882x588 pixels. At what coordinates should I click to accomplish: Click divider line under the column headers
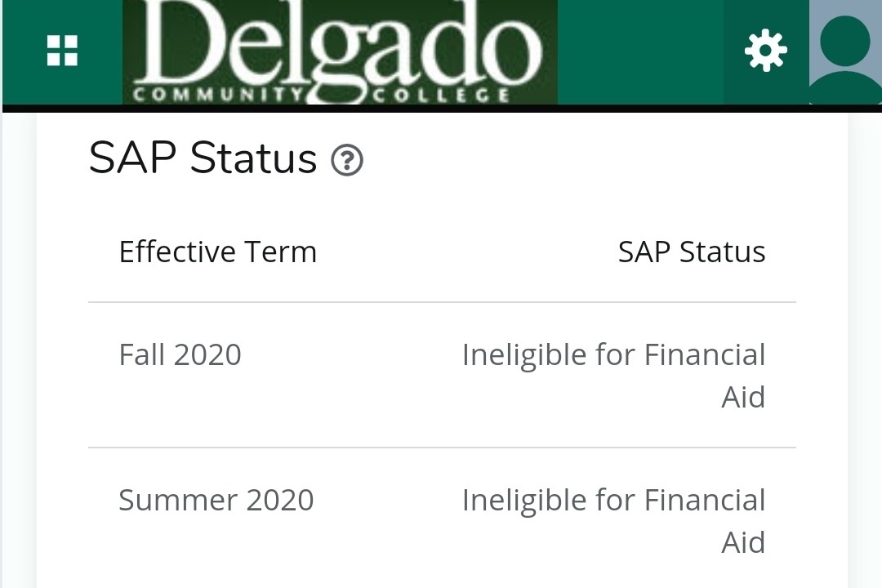[441, 302]
